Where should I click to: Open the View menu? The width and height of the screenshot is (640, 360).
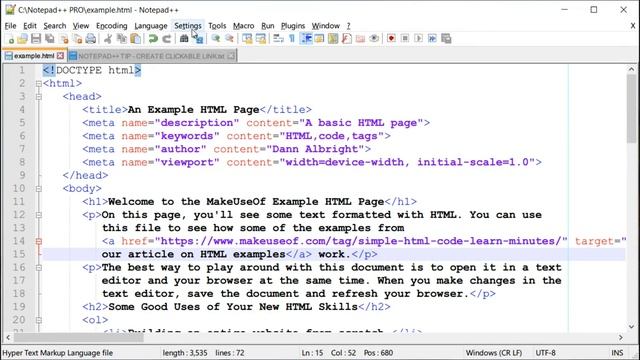click(x=81, y=26)
